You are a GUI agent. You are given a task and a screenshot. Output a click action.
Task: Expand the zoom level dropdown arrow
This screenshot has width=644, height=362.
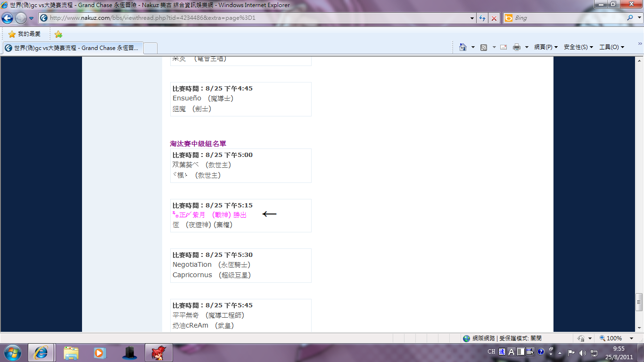[631, 338]
